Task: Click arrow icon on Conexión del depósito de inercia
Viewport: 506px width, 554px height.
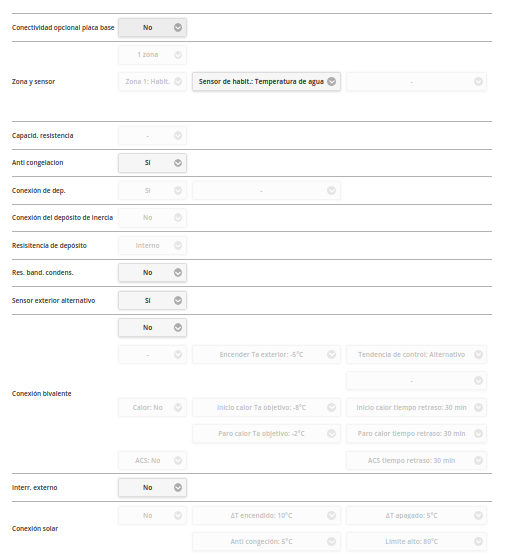Action: click(178, 218)
